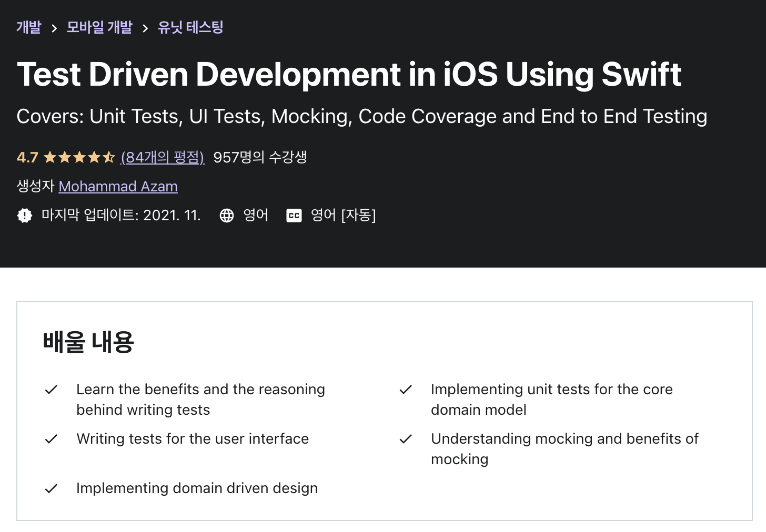Click Understanding mocking and benefits of mocking
Image resolution: width=766 pixels, height=532 pixels.
(565, 449)
